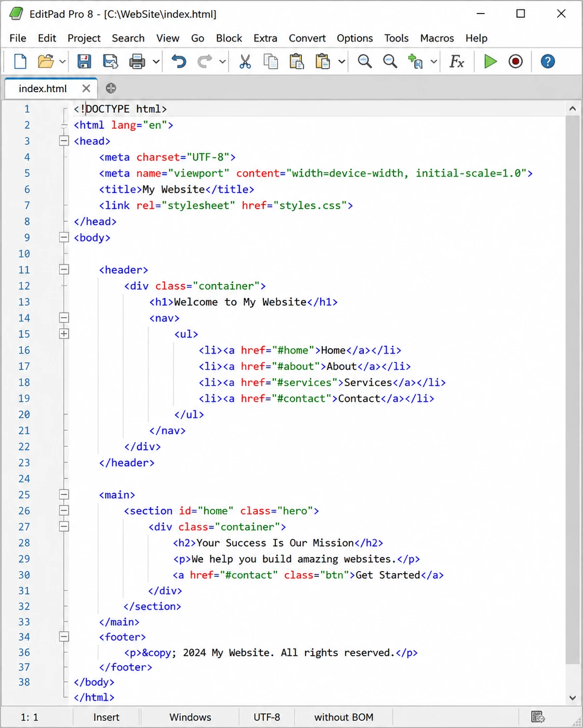Click the text styles.css on line 7
583x728 pixels.
tap(310, 205)
